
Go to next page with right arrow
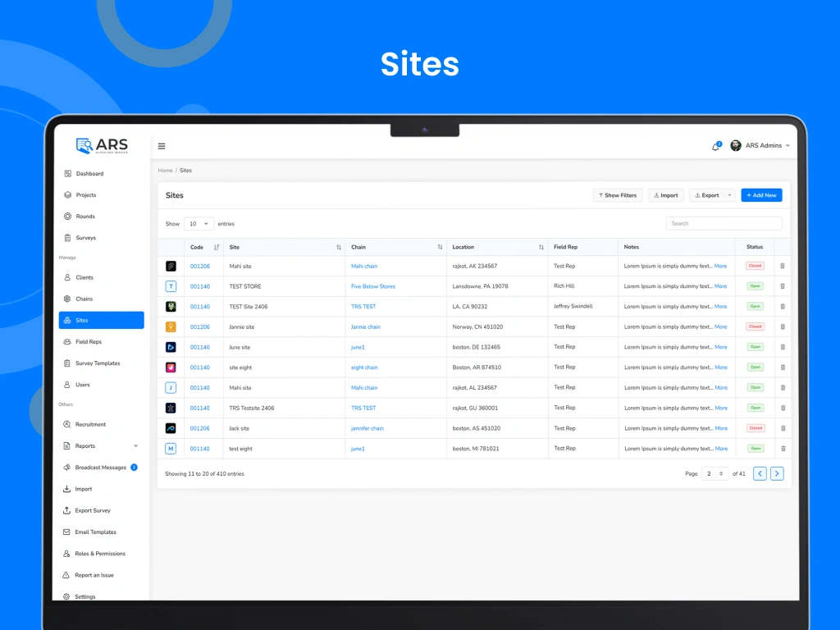pyautogui.click(x=777, y=473)
